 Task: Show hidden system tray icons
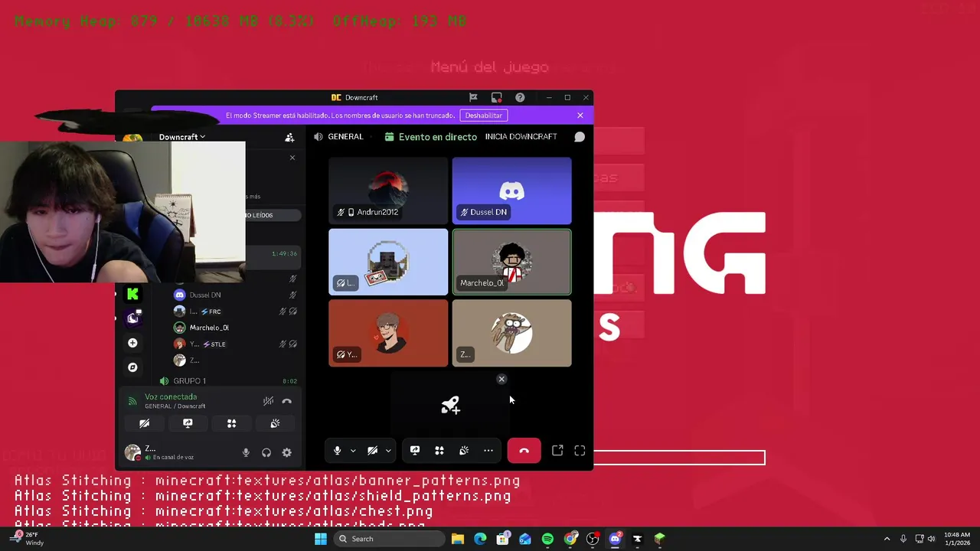887,539
